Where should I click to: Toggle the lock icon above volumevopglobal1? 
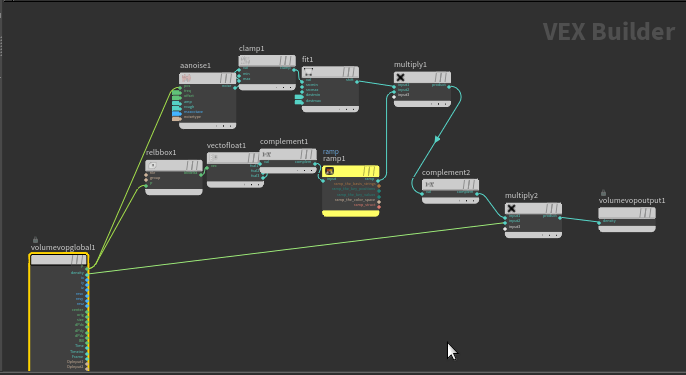[x=35, y=240]
